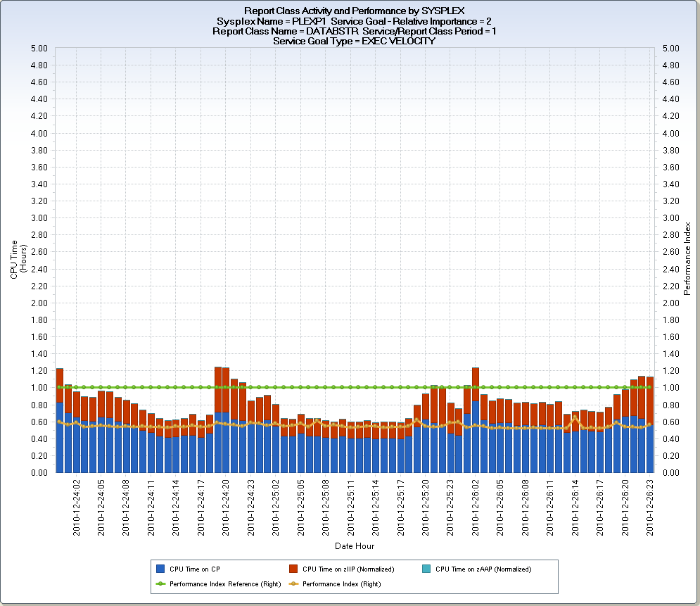This screenshot has width=700, height=606.
Task: Click the 'CPU Time on zIIP (Normalized)' legend label
Action: [x=348, y=569]
